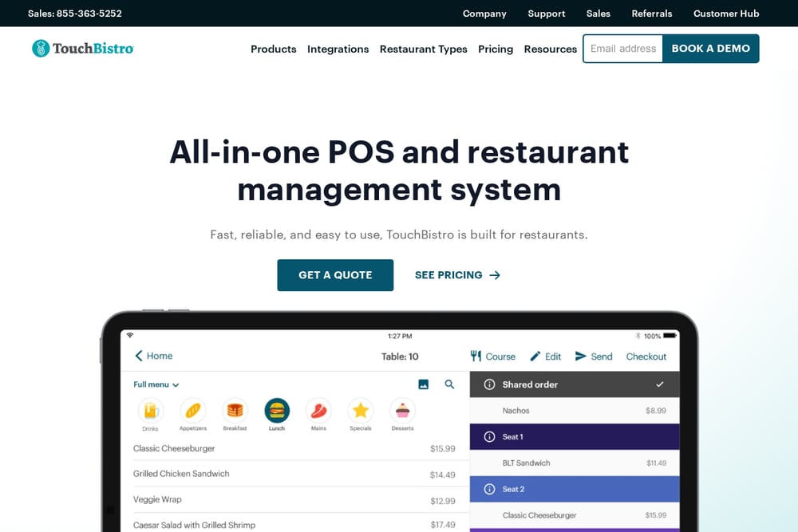Tap Checkout in the tablet toolbar
Image resolution: width=798 pixels, height=532 pixels.
point(646,357)
